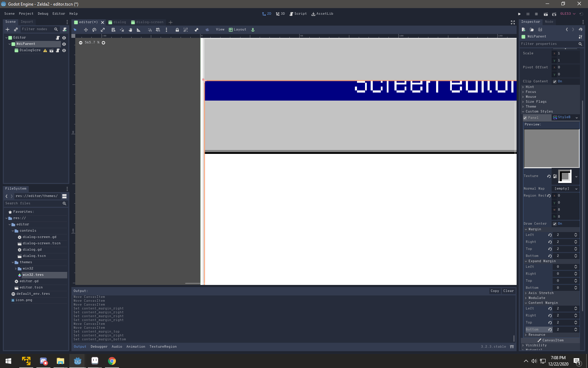Enable the Ruler Mode tool
588x368 pixels.
[139, 29]
